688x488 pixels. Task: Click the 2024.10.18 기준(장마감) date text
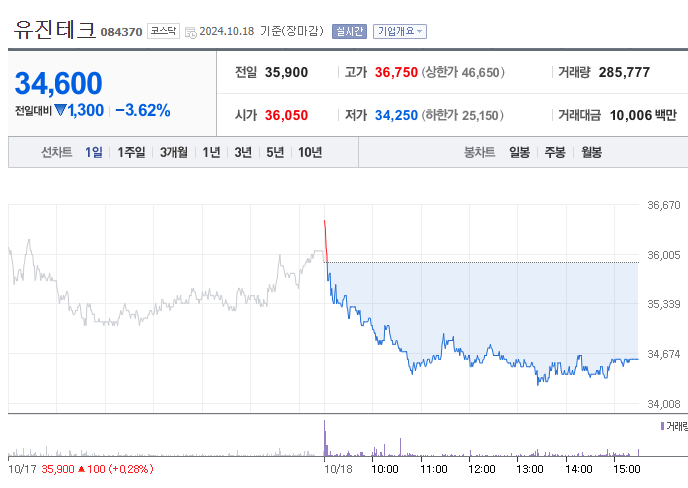262,31
